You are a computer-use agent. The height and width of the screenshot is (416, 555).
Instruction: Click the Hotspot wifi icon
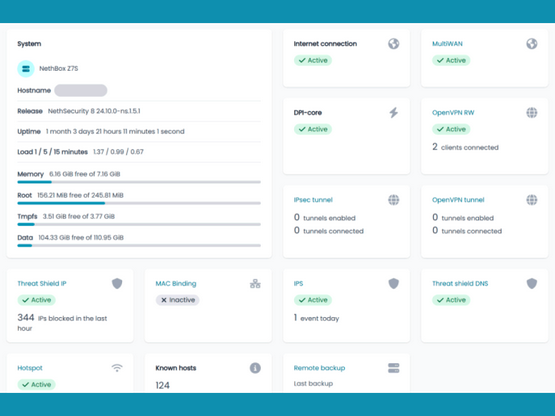point(117,368)
